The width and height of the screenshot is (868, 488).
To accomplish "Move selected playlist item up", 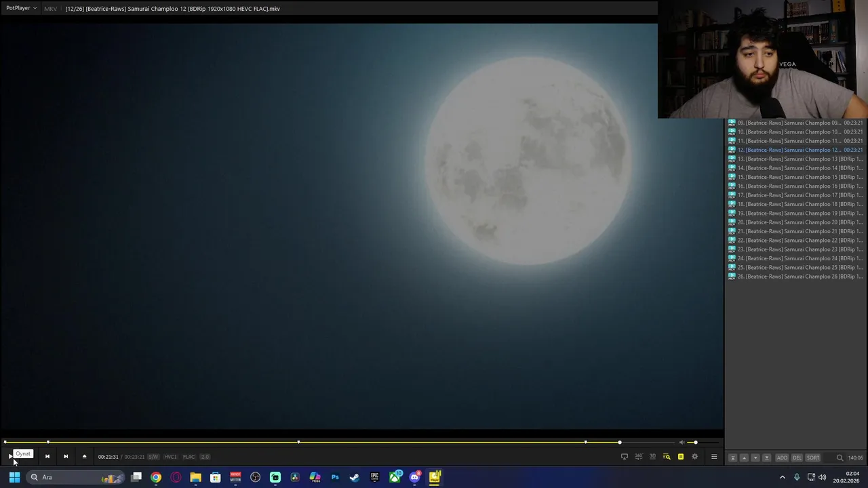I will (x=744, y=457).
